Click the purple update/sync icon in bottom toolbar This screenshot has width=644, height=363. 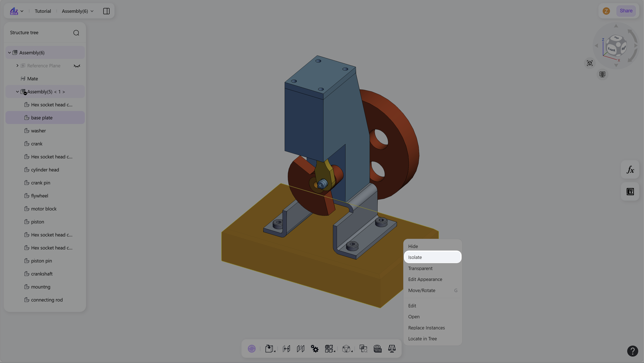[251, 349]
